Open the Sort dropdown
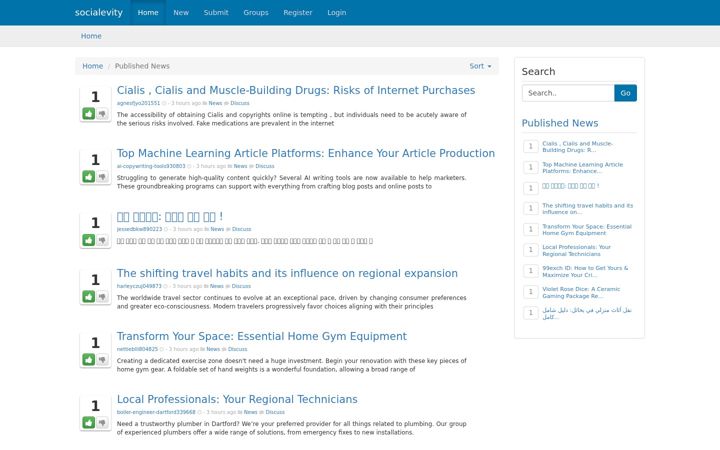This screenshot has height=450, width=720. (480, 66)
